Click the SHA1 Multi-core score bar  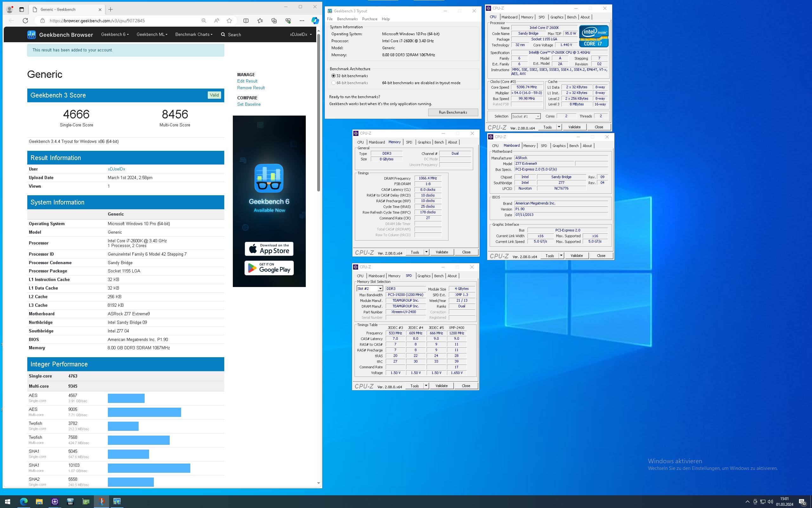click(x=149, y=468)
